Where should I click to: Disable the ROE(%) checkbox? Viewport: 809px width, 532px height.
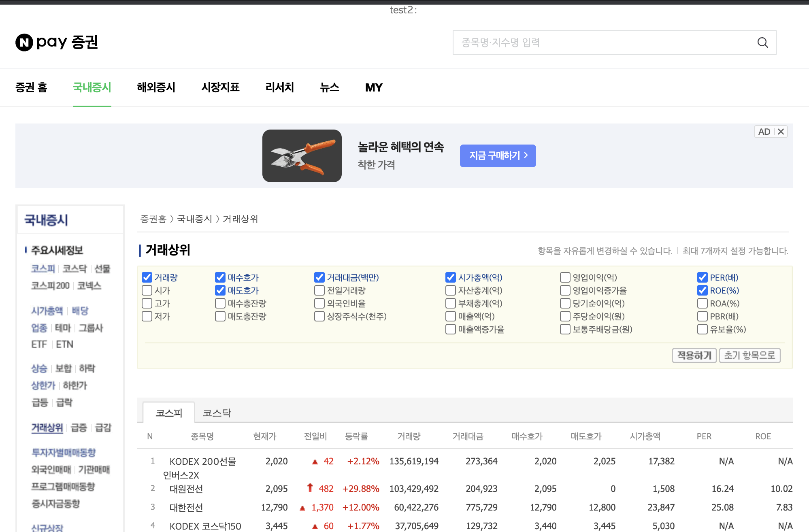pyautogui.click(x=703, y=290)
